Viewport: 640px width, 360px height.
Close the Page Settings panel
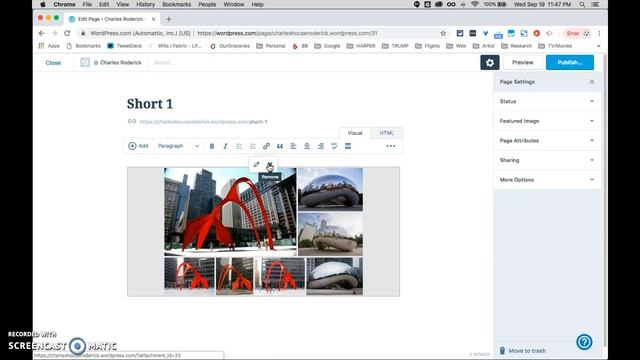coord(592,82)
